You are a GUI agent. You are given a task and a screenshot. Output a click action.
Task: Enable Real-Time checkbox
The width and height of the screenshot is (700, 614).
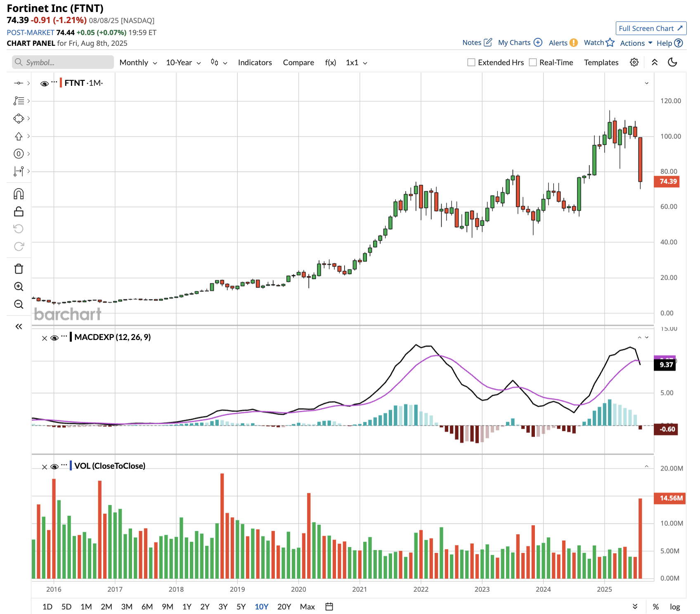pos(533,62)
